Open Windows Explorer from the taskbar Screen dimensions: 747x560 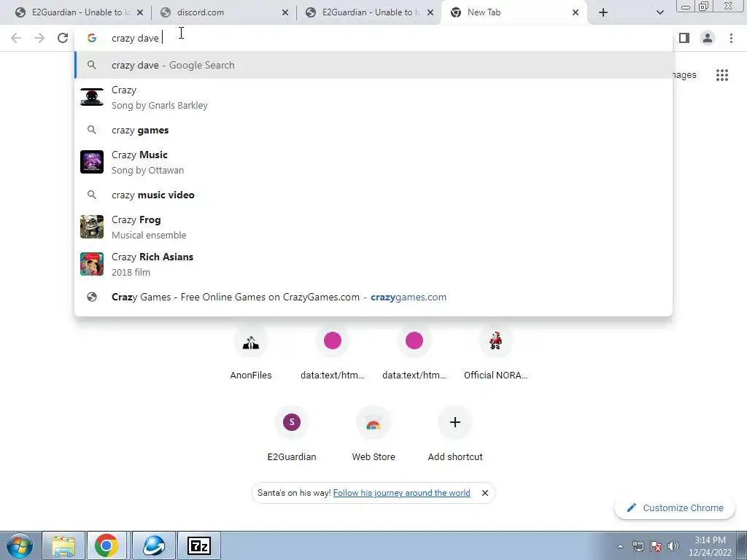pos(63,545)
